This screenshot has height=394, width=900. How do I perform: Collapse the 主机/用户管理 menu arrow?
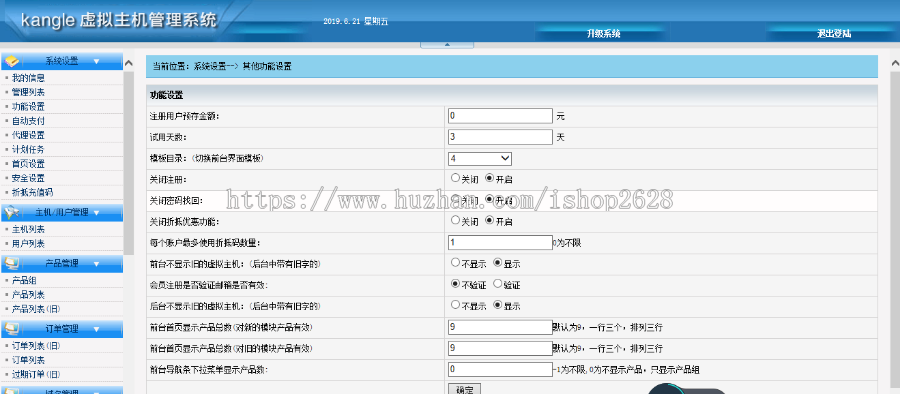(x=96, y=213)
